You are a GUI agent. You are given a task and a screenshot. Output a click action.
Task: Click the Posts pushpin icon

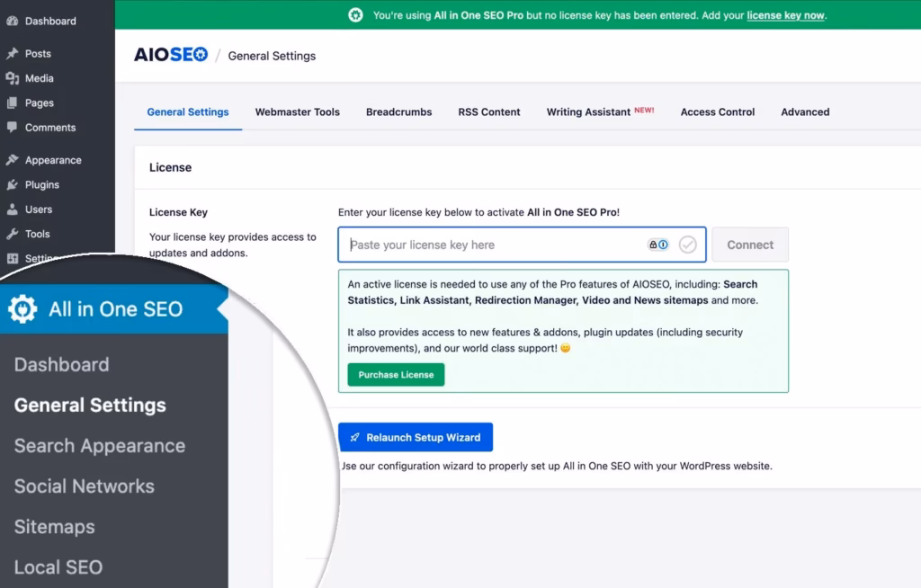tap(12, 54)
